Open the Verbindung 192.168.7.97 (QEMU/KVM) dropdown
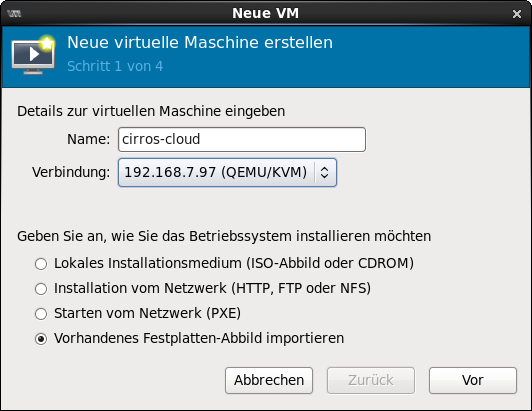The width and height of the screenshot is (532, 411). click(227, 172)
